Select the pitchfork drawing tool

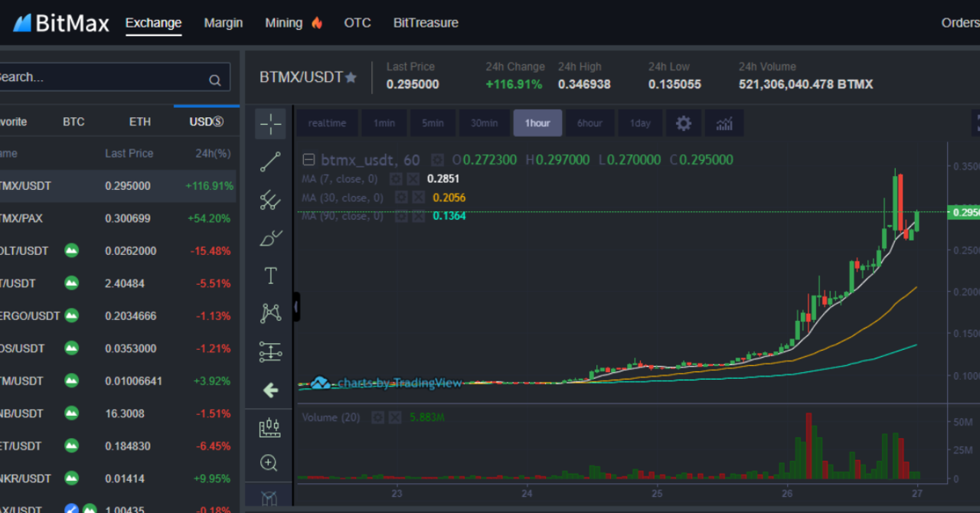tap(270, 200)
